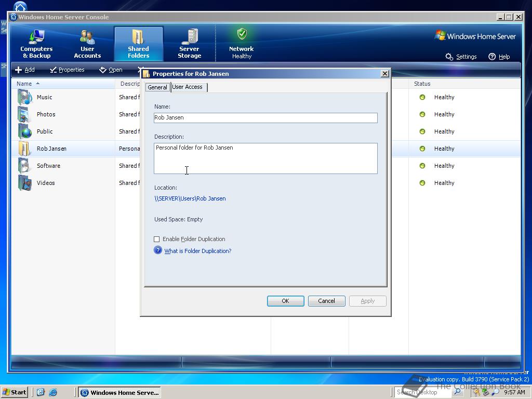Select Software folder icon
Image resolution: width=532 pixels, height=399 pixels.
[25, 166]
